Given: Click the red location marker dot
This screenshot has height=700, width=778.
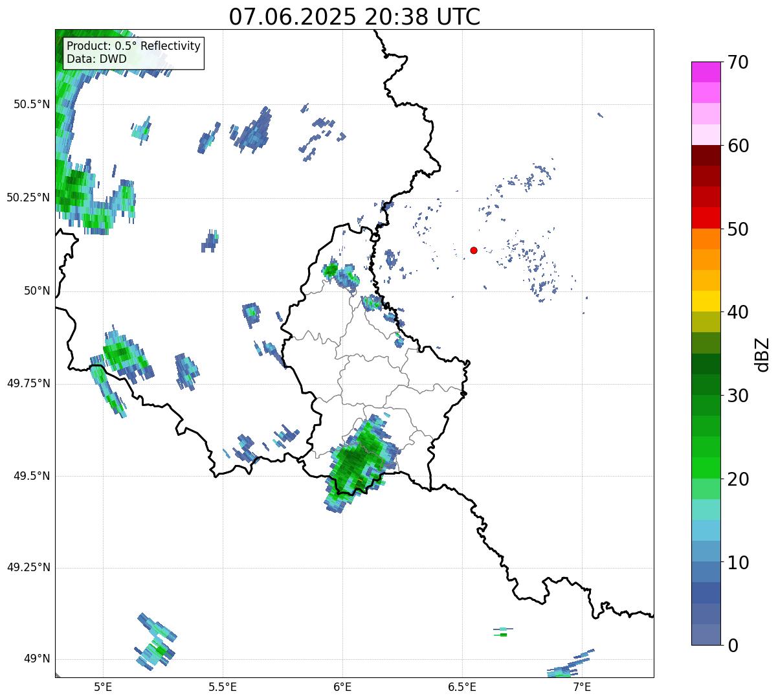Looking at the screenshot, I should click(x=474, y=250).
